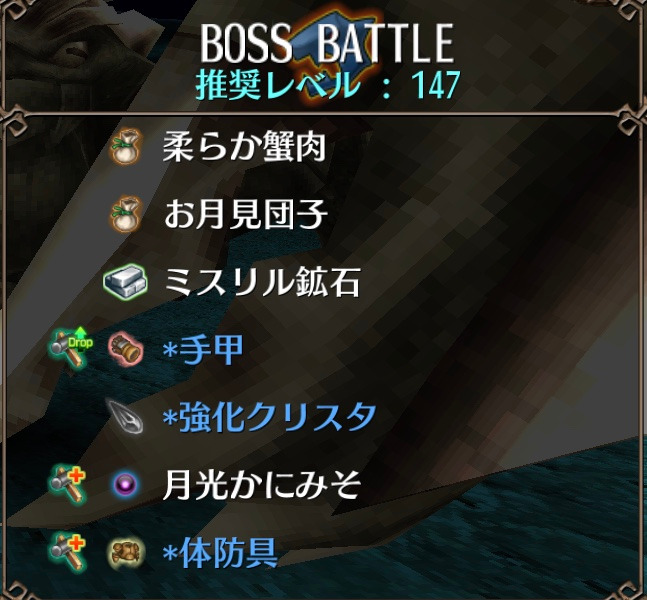Select the *強化クリスタ entry
The image size is (647, 600).
coord(269,416)
